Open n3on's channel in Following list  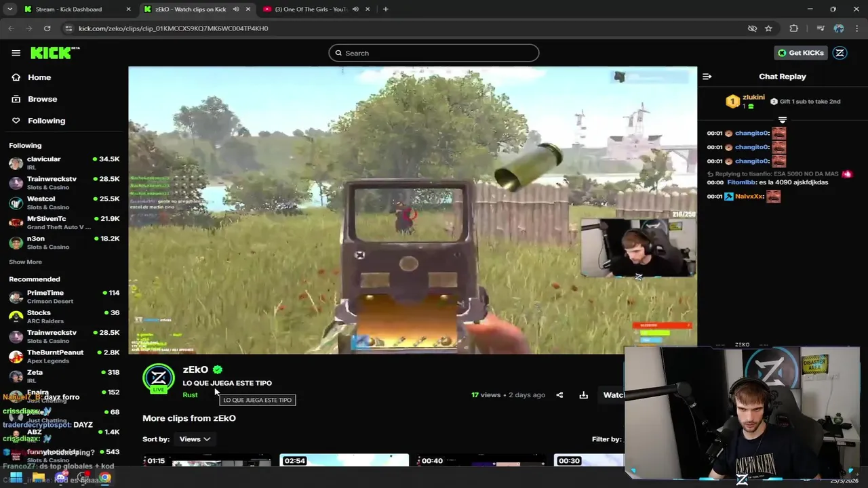64,243
